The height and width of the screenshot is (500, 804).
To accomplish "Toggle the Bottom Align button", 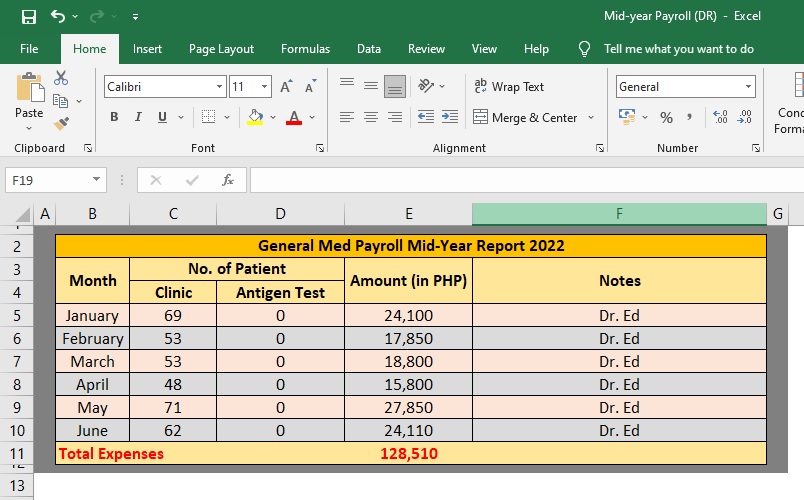I will 395,86.
